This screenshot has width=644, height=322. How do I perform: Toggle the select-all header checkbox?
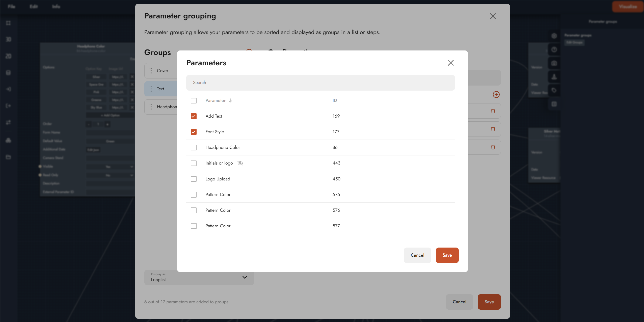click(194, 100)
